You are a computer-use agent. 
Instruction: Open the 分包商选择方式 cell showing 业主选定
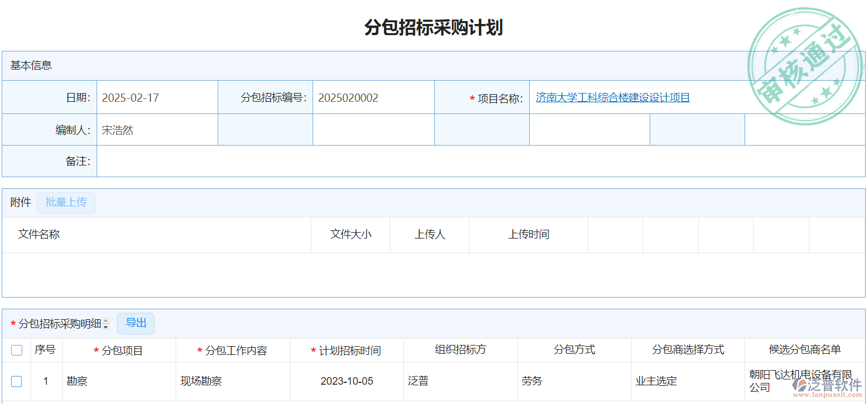click(x=687, y=381)
